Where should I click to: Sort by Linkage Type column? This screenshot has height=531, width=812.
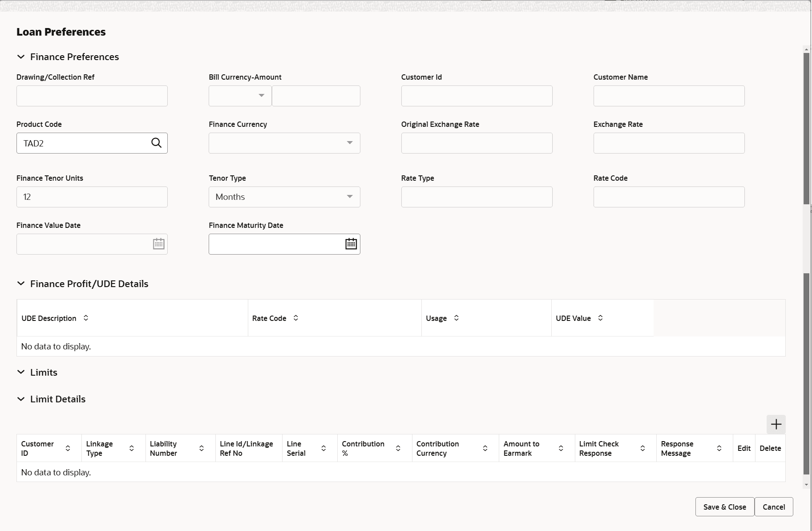coord(132,448)
